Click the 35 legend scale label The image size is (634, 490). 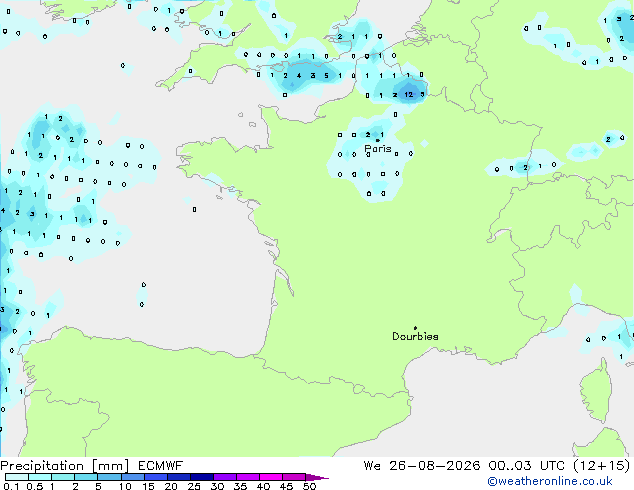pyautogui.click(x=240, y=486)
